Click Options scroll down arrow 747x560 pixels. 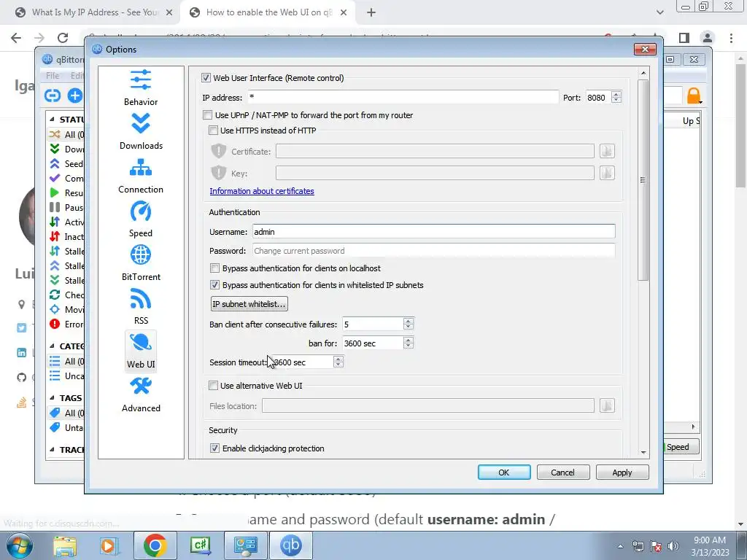coord(643,452)
